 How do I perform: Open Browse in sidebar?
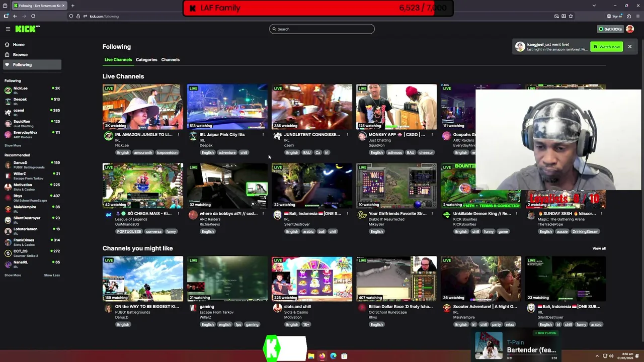click(x=20, y=55)
